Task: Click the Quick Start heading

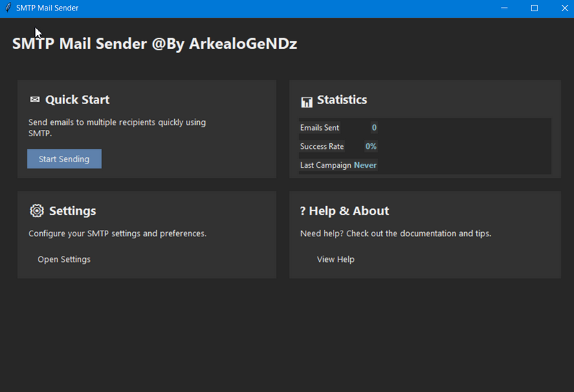Action: (x=77, y=100)
